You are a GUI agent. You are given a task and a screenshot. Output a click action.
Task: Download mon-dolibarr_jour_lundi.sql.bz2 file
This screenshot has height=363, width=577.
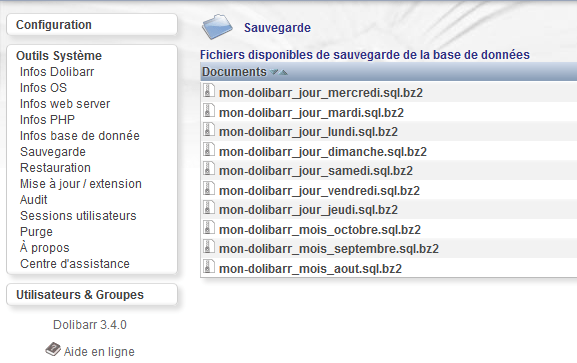pyautogui.click(x=308, y=132)
